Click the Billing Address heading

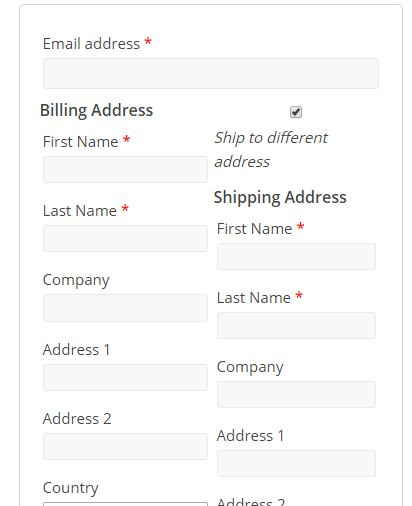pyautogui.click(x=96, y=110)
